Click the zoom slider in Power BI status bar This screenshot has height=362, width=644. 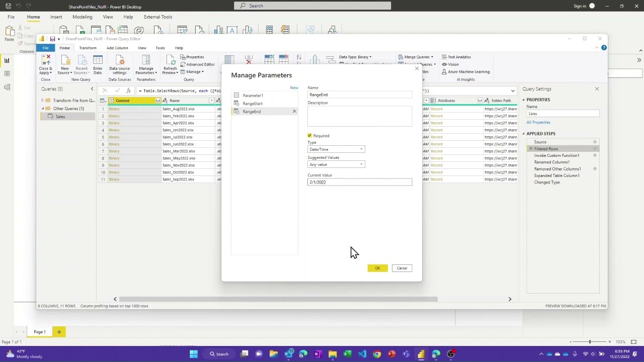[590, 342]
